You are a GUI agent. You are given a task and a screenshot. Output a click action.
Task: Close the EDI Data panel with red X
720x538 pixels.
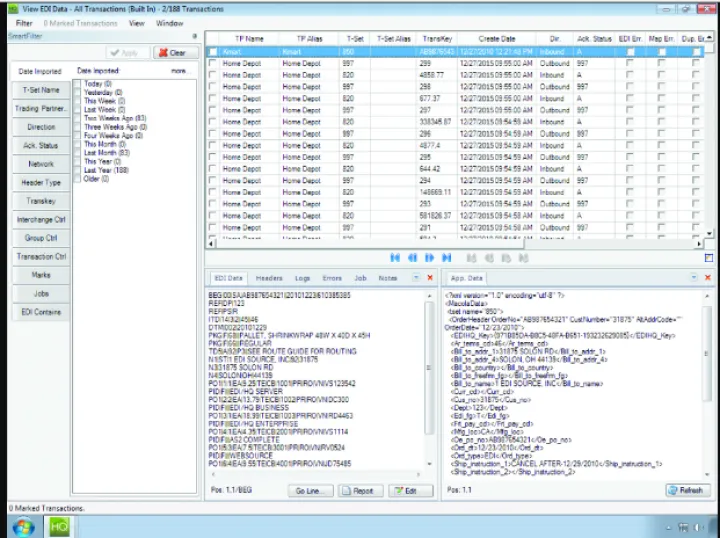coord(430,277)
